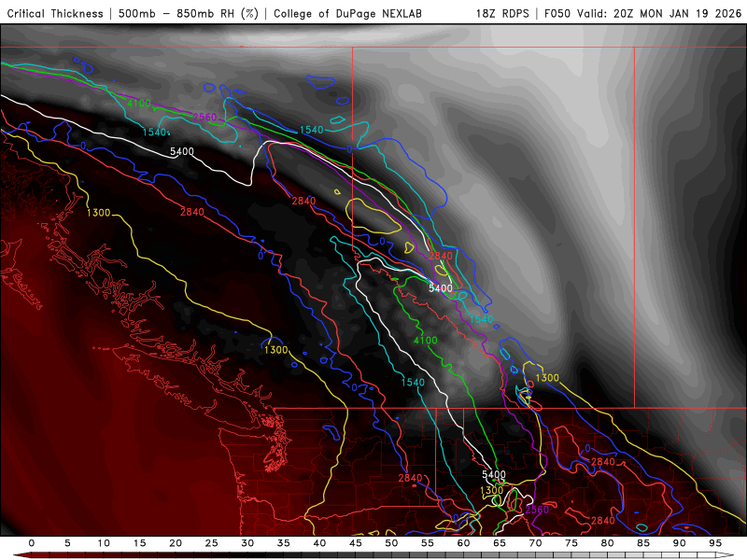Click the "College of DuPage NEXLAB" header text
The width and height of the screenshot is (747, 560).
(x=347, y=14)
